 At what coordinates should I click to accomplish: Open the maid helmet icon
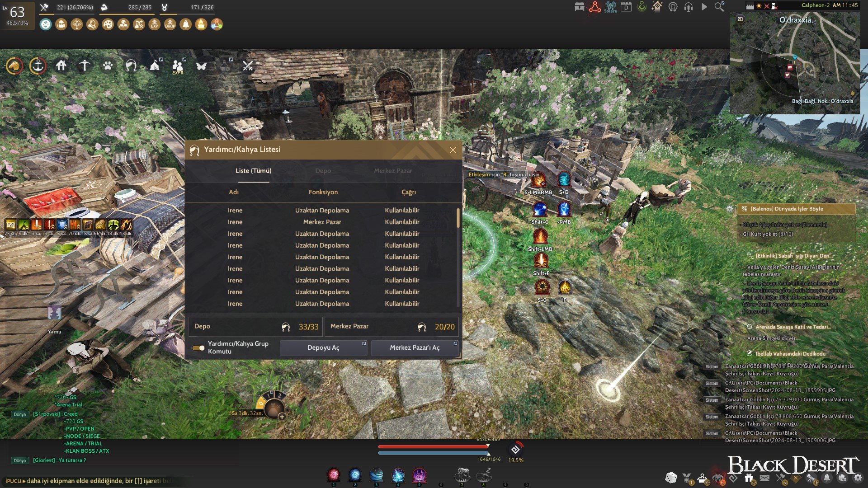click(131, 66)
